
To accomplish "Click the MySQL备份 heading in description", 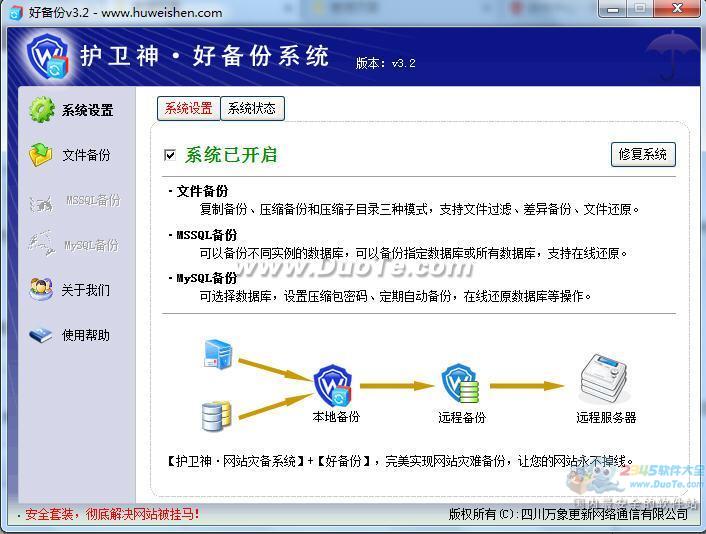I will (x=207, y=278).
